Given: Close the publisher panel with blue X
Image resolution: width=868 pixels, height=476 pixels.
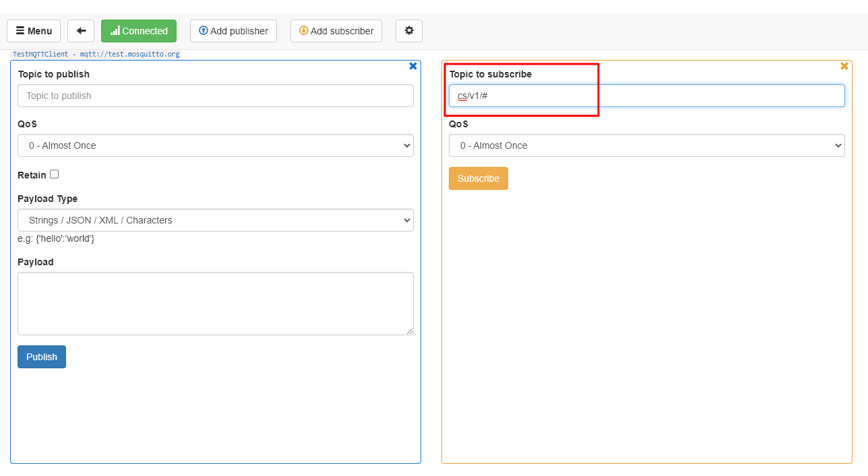Looking at the screenshot, I should (x=413, y=66).
